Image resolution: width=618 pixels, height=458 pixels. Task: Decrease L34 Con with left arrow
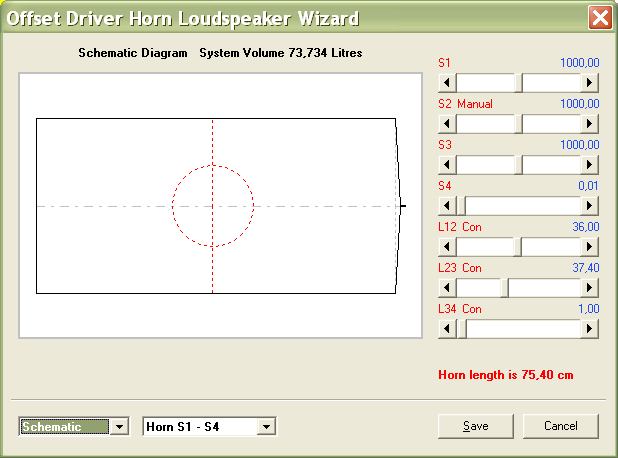click(x=447, y=329)
